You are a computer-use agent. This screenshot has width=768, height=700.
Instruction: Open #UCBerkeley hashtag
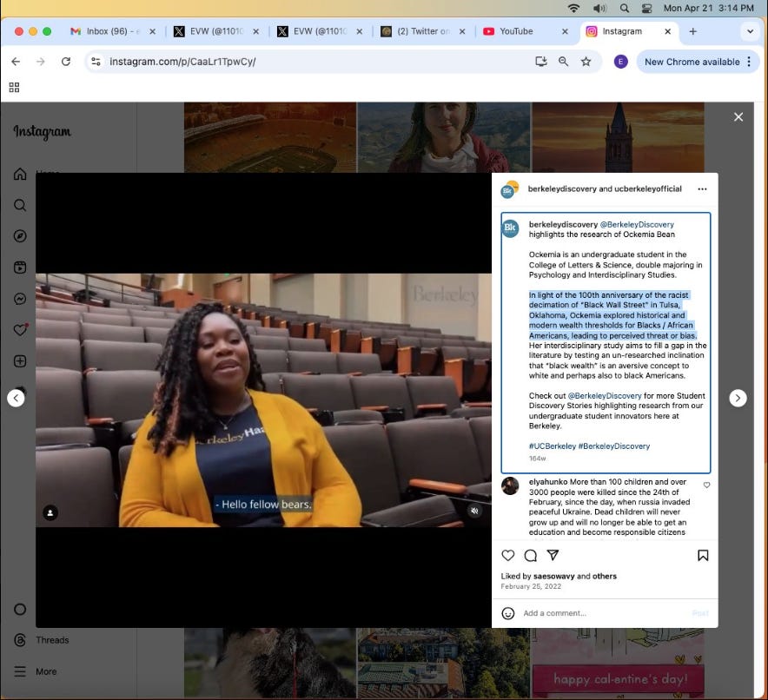click(552, 446)
